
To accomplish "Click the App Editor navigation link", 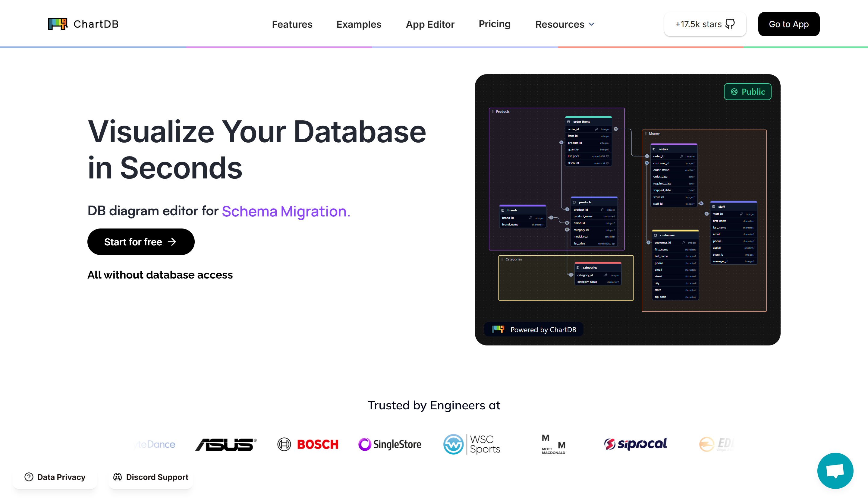I will 430,24.
